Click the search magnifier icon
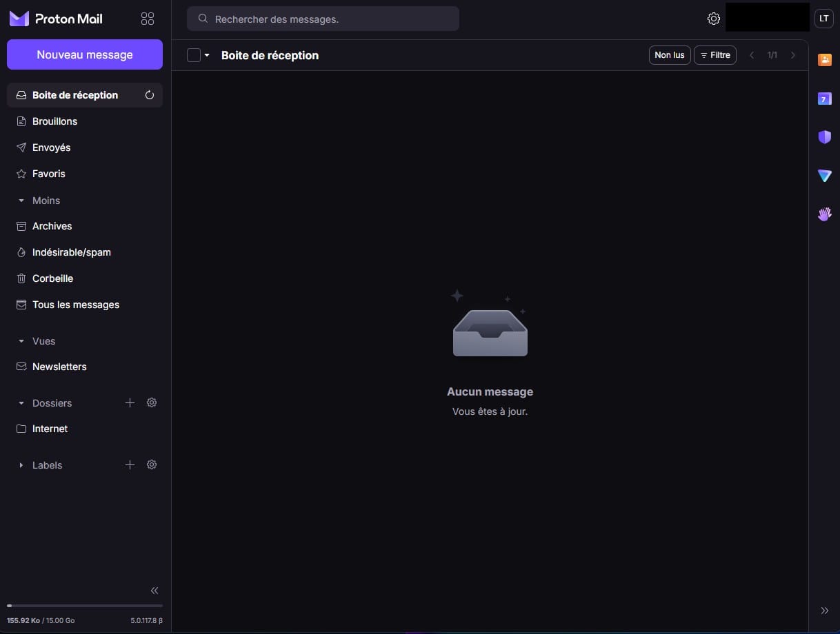 (203, 19)
